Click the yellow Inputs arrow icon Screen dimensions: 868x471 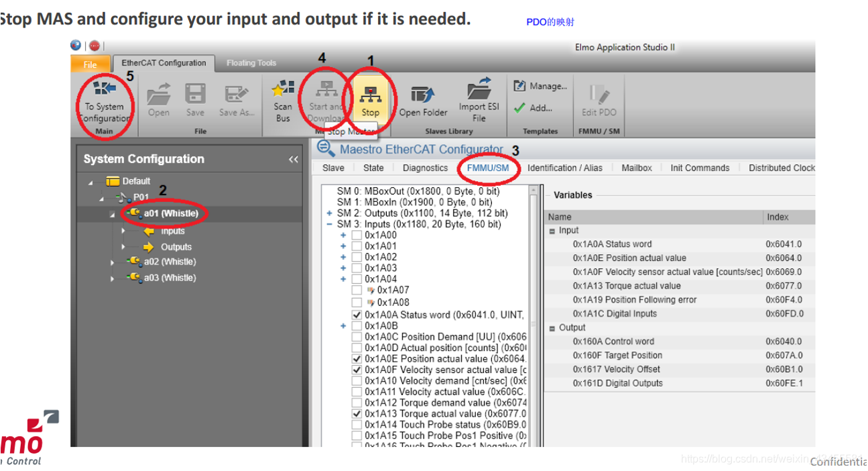[148, 231]
